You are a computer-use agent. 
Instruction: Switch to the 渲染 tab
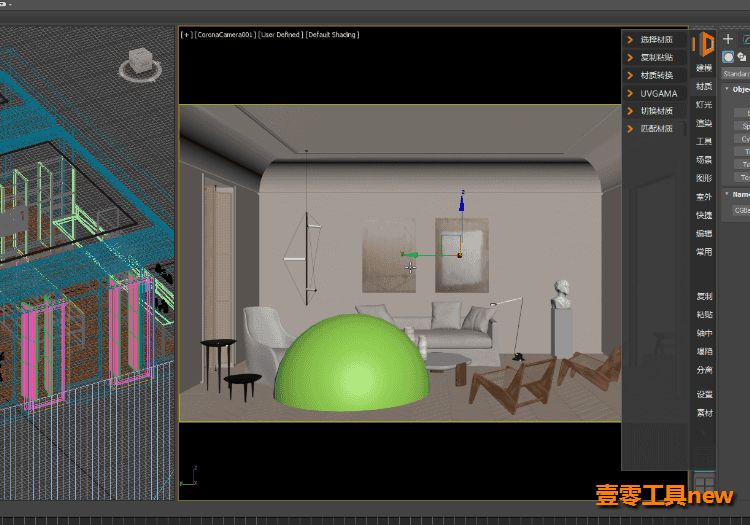[x=704, y=123]
